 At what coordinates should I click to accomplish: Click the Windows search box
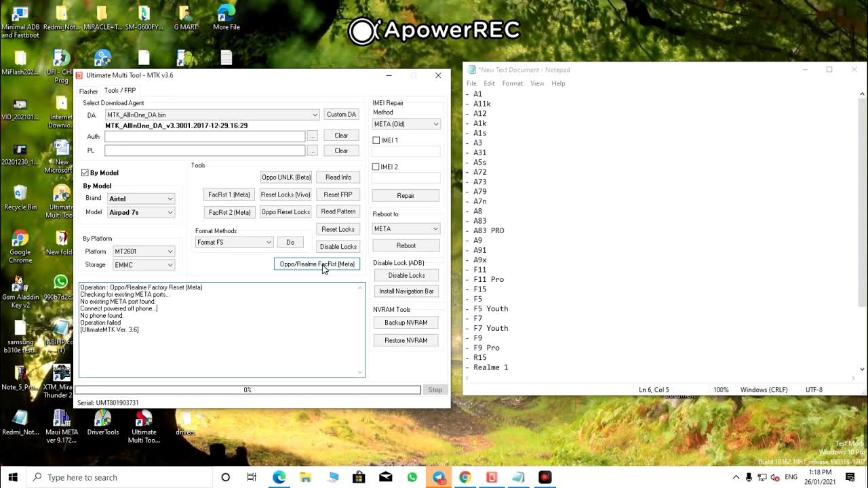coord(120,477)
